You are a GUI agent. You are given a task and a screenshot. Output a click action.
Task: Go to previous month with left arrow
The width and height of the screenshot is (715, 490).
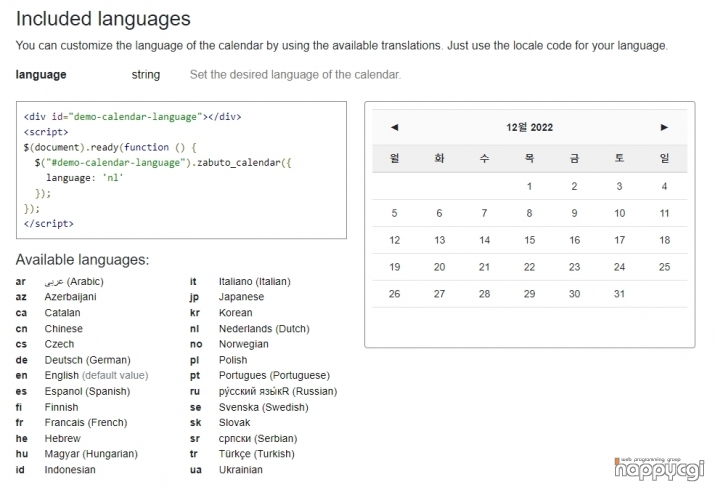[x=395, y=127]
